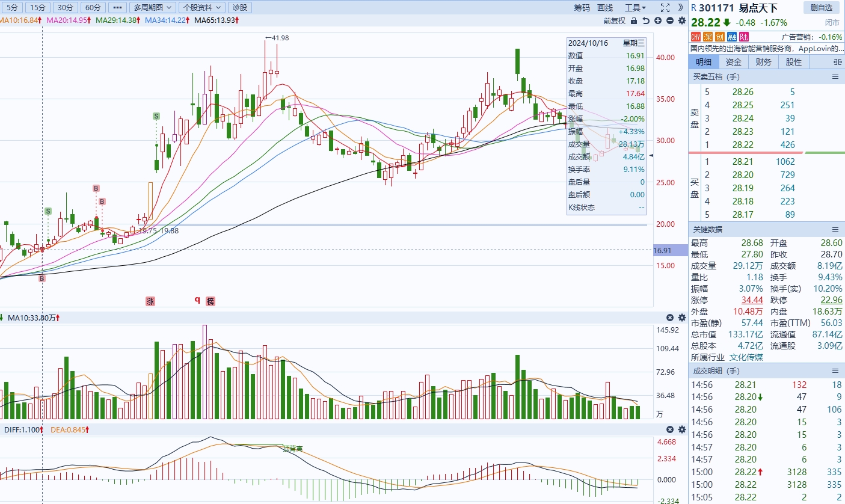Image resolution: width=845 pixels, height=504 pixels.
Task: Open MACD indicator settings gear
Action: coord(682,429)
